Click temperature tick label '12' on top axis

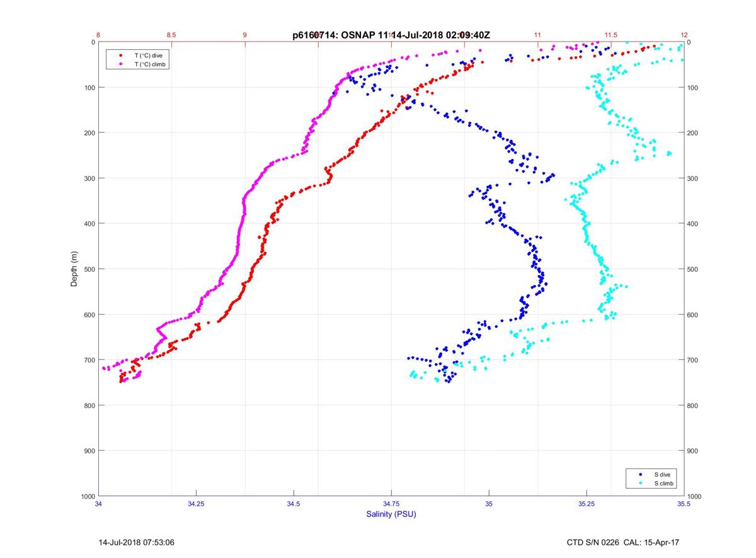[684, 35]
